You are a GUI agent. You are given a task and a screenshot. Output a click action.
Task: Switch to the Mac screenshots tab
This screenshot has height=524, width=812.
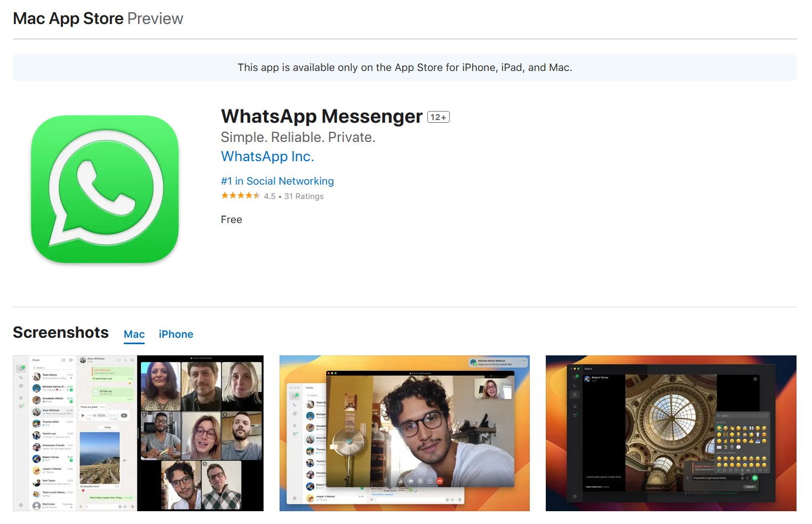[134, 334]
